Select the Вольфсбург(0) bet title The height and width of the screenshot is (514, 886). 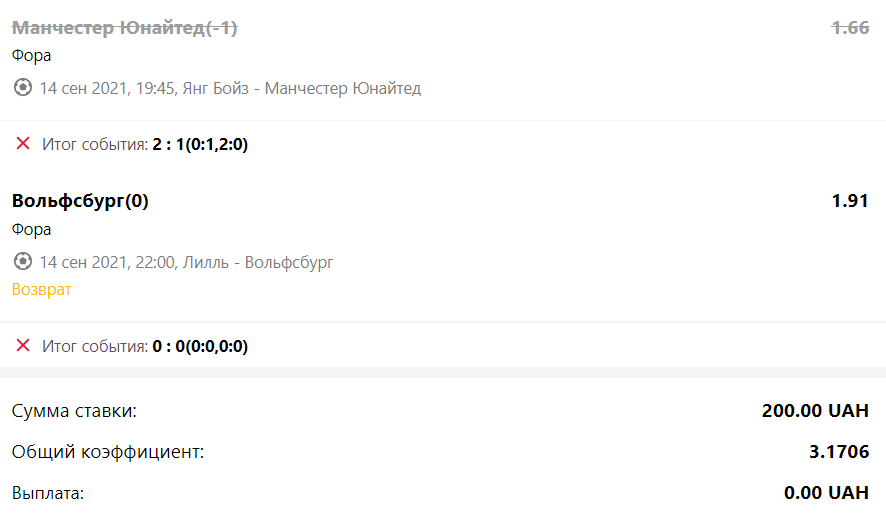tap(80, 201)
